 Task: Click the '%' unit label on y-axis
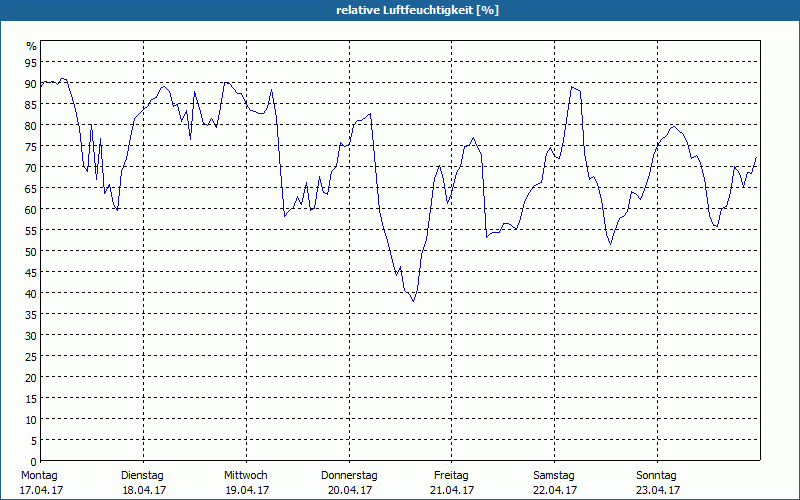[32, 46]
